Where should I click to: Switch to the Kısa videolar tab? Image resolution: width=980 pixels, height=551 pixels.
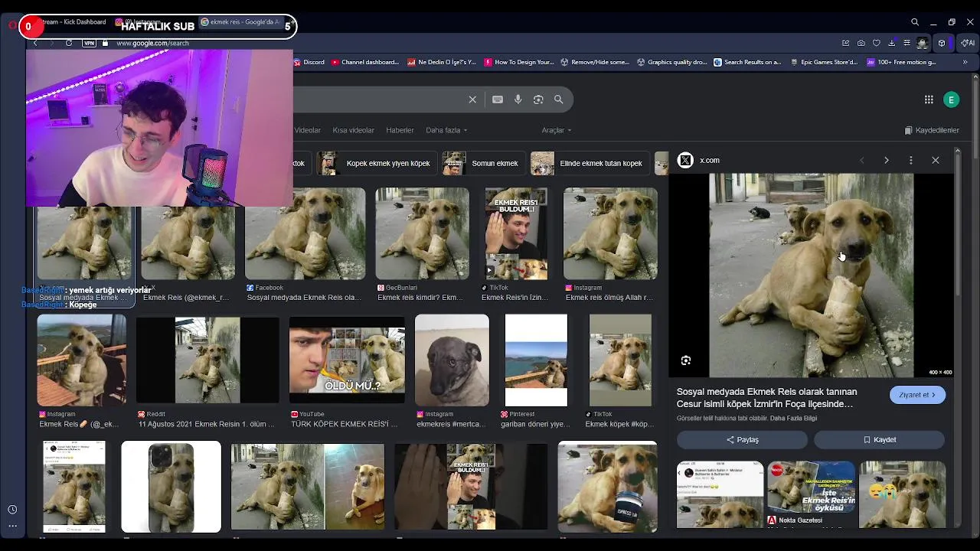pos(354,130)
